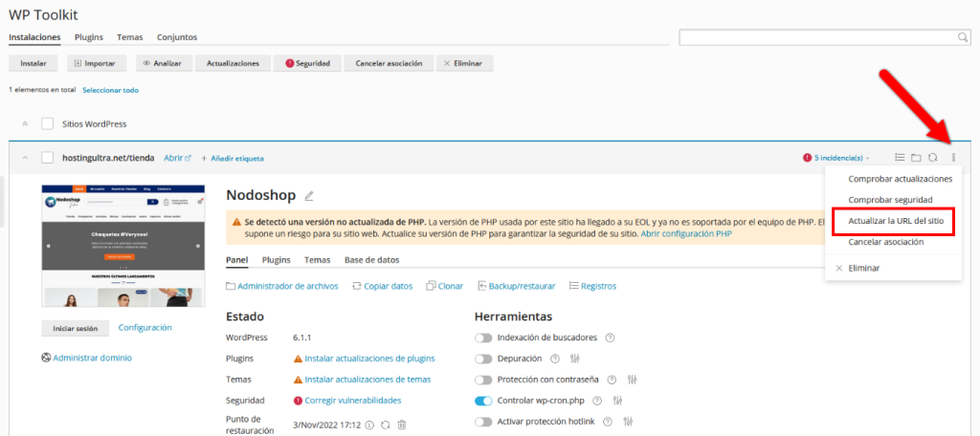Viewport: 980px width, 436px height.
Task: Disable the Controlar wp-cron.php toggle
Action: 483,401
